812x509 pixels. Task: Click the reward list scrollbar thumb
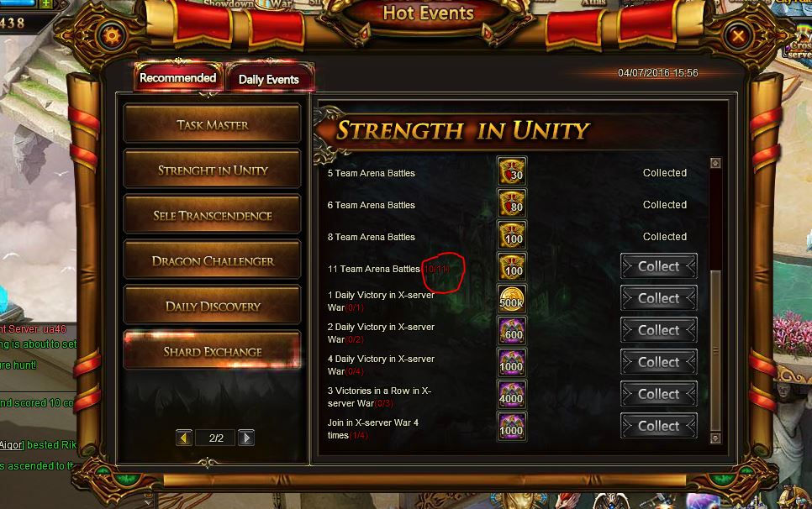(x=715, y=351)
